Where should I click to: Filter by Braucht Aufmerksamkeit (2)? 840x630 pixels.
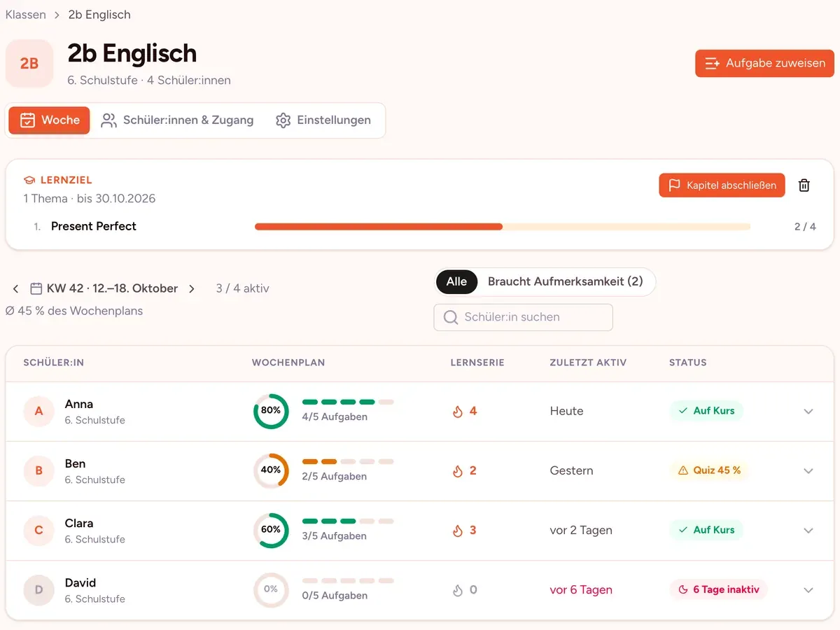565,281
